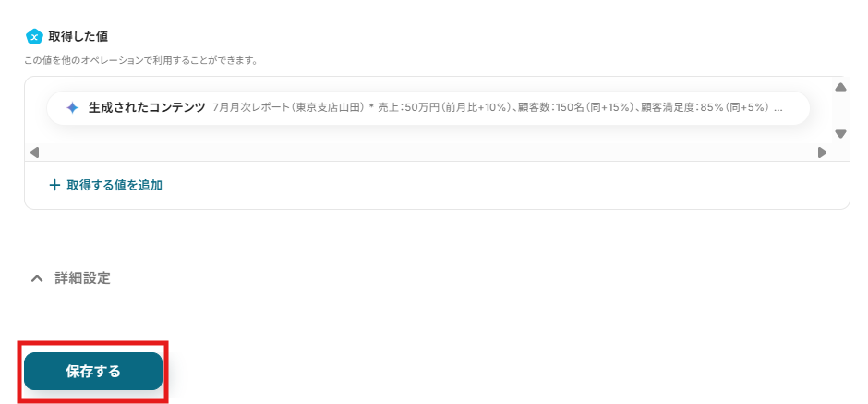This screenshot has height=404, width=868.
Task: Click the scroll left arrow of value list
Action: pos(34,153)
